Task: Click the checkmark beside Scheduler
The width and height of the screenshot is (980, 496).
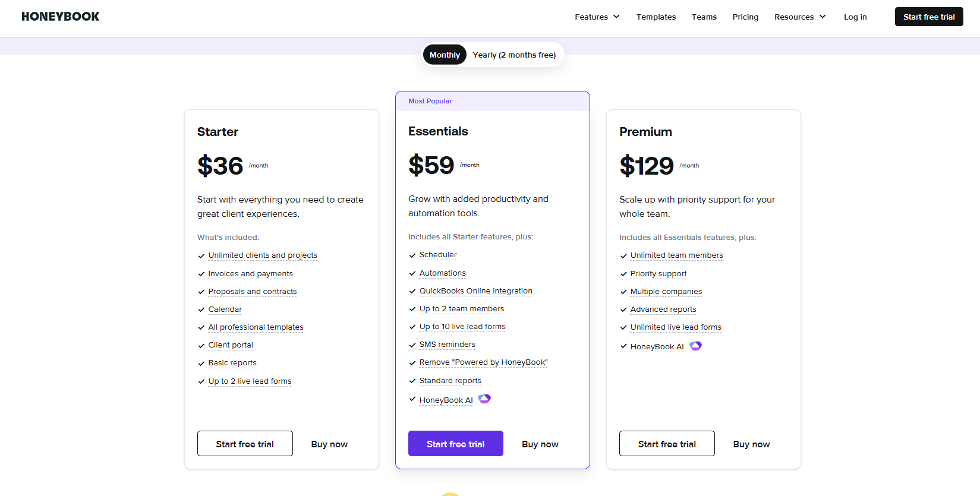Action: pyautogui.click(x=412, y=255)
